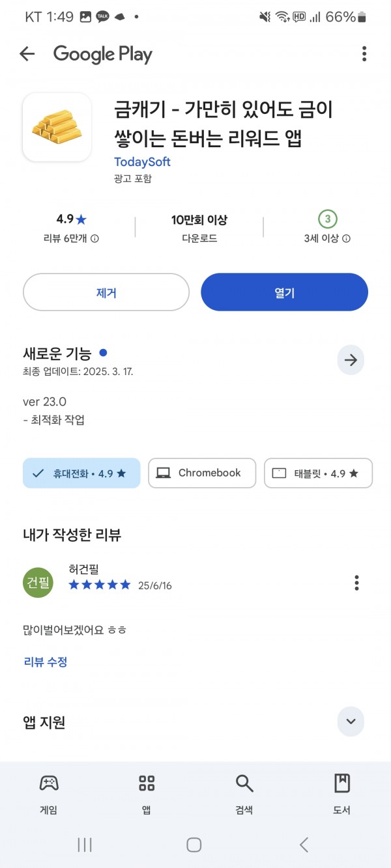The height and width of the screenshot is (868, 391).
Task: Tap the 건필 reviewer avatar
Action: pyautogui.click(x=38, y=583)
